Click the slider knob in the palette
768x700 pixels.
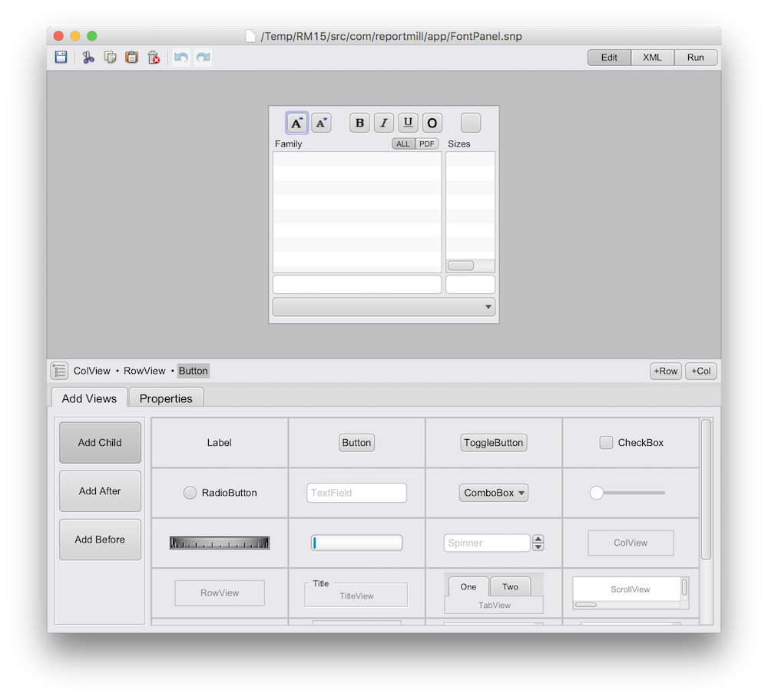click(597, 493)
